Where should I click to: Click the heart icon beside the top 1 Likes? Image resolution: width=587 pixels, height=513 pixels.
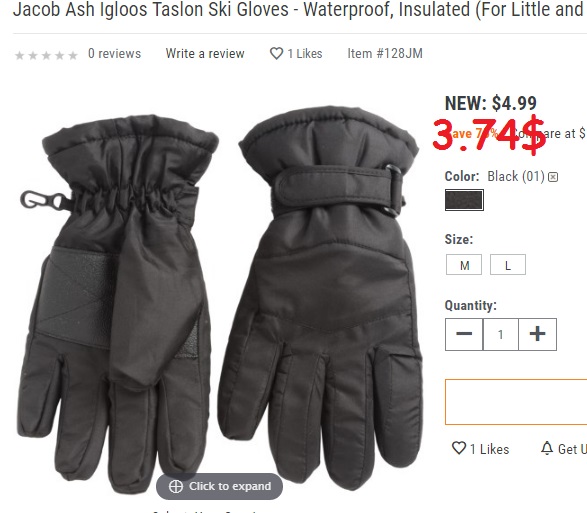[276, 54]
